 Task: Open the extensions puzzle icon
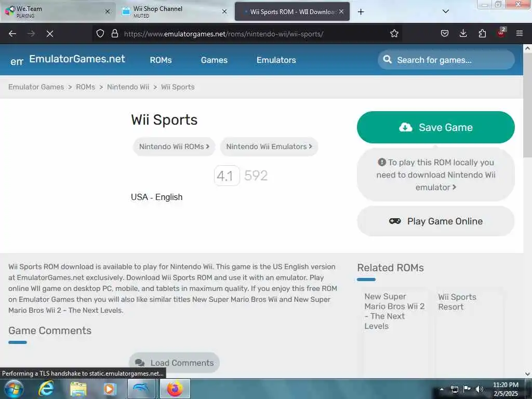coord(482,34)
